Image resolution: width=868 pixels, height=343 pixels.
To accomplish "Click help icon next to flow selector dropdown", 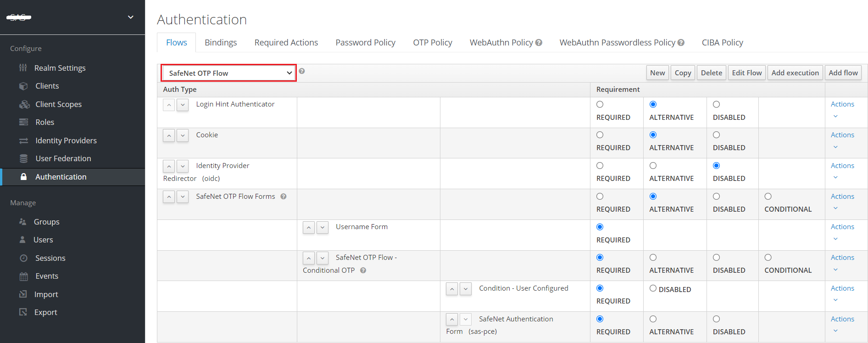I will pos(302,71).
